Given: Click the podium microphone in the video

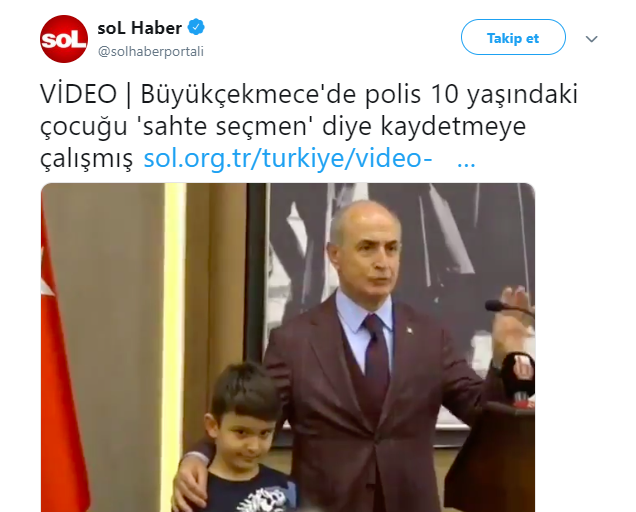Looking at the screenshot, I should 506,307.
